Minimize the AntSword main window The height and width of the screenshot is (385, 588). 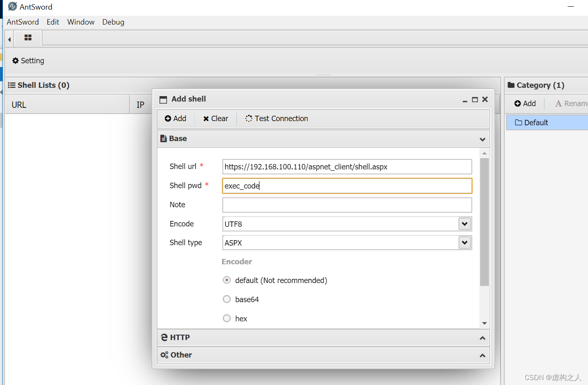pos(571,7)
